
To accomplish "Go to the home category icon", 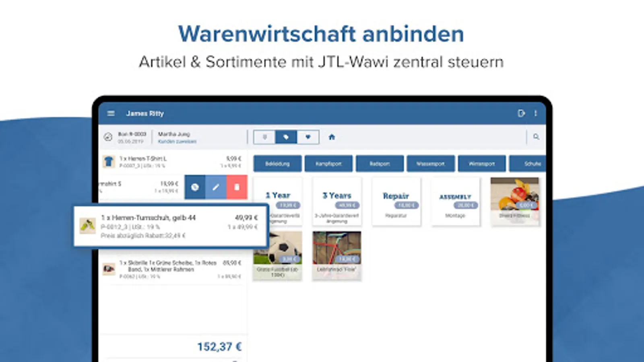I will [x=332, y=137].
